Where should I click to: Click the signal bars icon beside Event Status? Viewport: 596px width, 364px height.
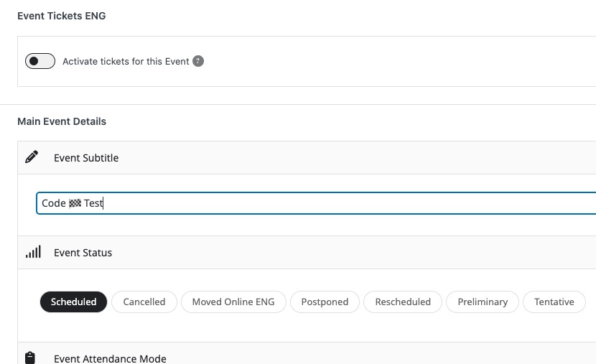[x=33, y=252]
